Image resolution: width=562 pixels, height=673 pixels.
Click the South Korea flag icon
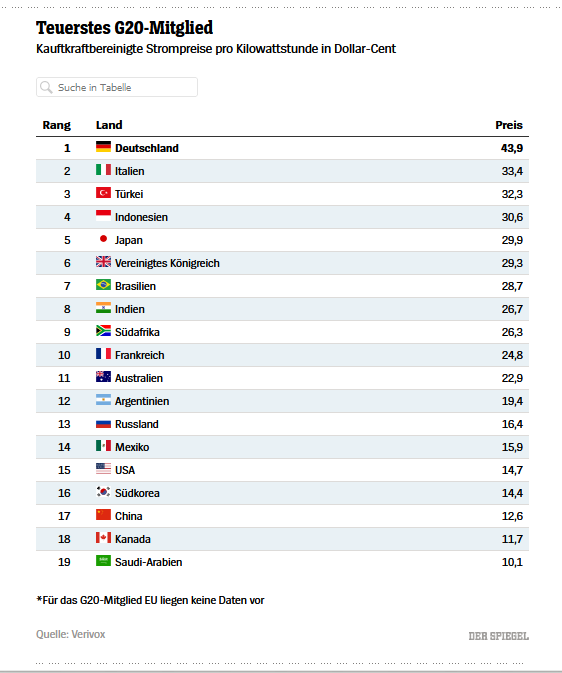coord(103,491)
